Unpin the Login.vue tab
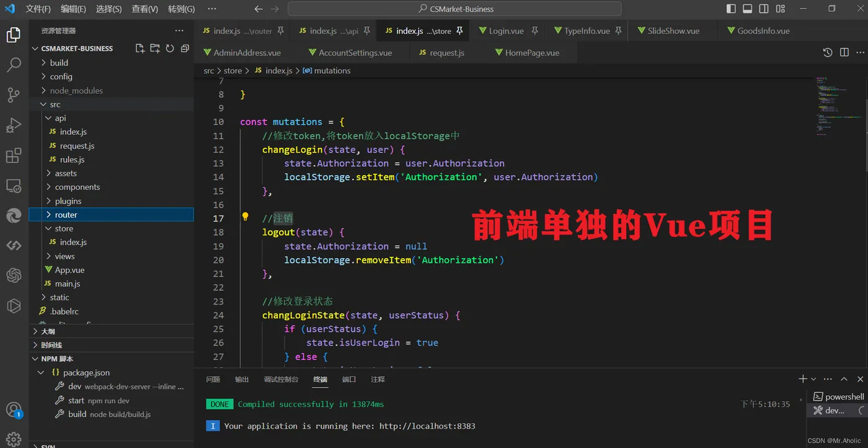 click(534, 30)
